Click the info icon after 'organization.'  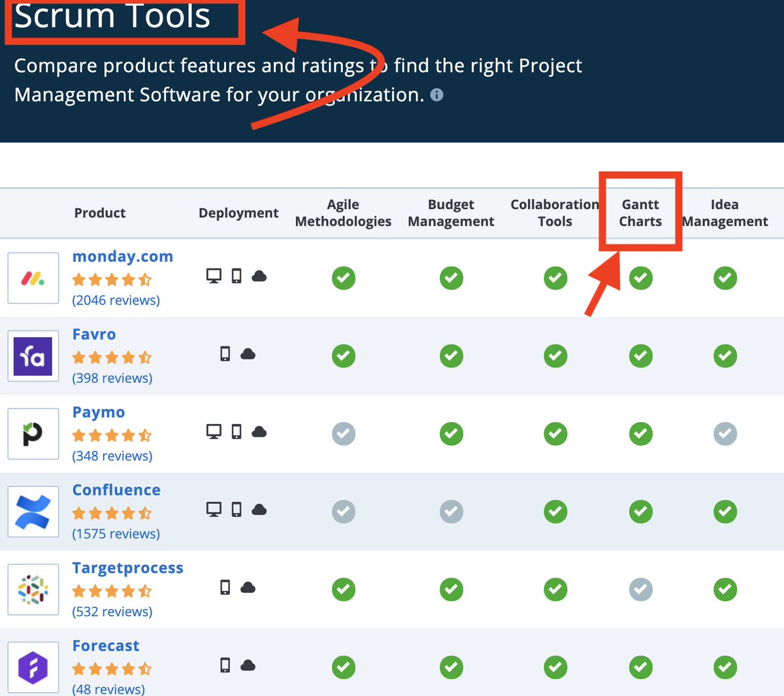click(x=437, y=95)
